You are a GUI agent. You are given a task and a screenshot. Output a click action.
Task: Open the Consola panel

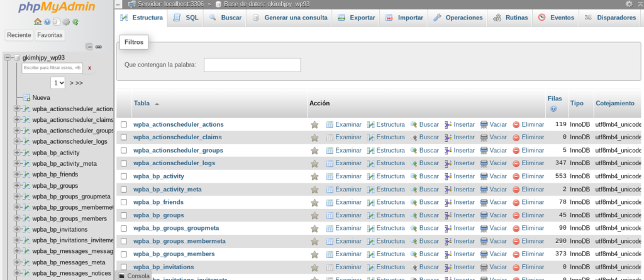point(135,276)
